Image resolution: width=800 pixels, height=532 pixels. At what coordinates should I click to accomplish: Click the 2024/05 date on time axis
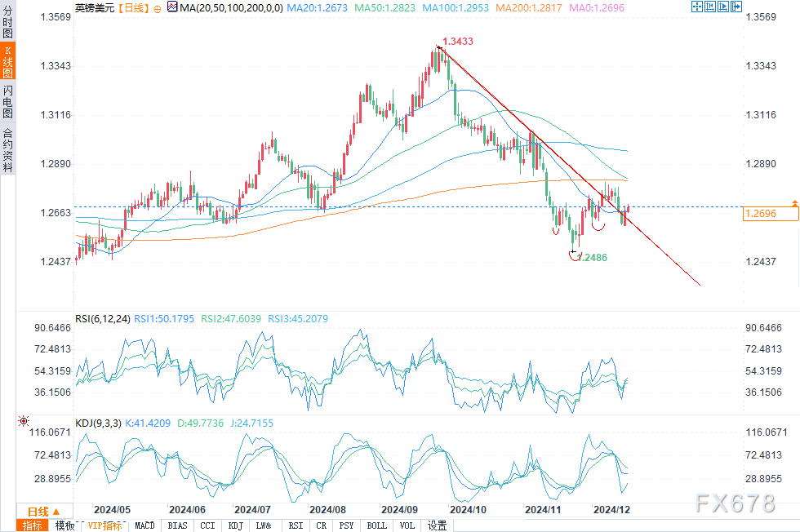coord(113,509)
